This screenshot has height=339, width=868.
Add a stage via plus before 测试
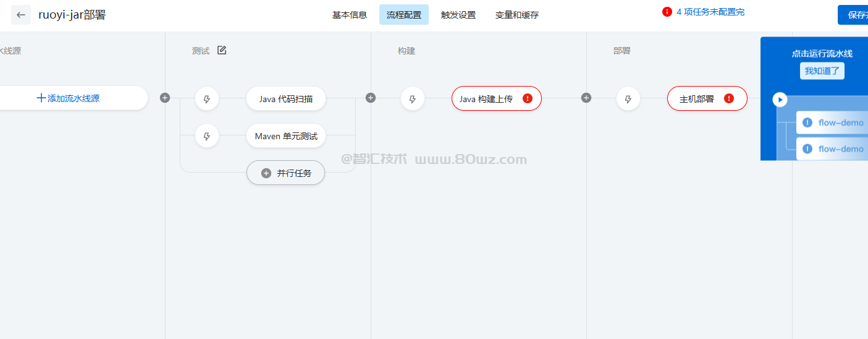pyautogui.click(x=165, y=98)
